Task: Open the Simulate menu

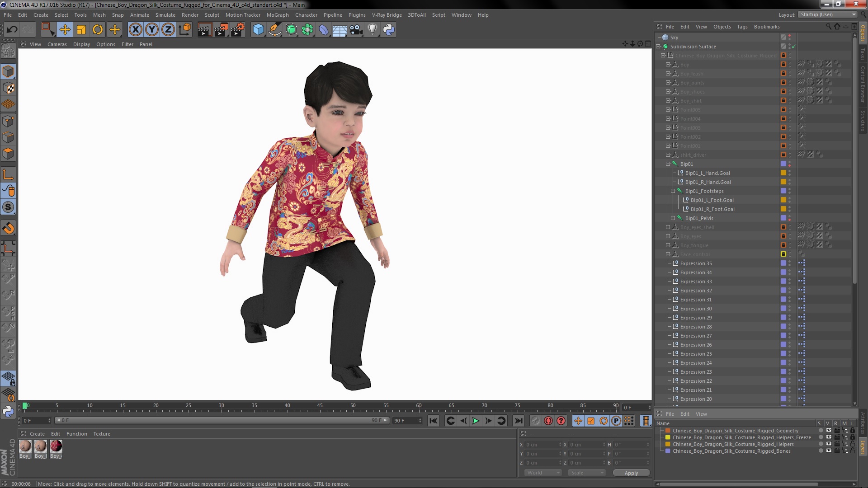Action: coord(165,15)
